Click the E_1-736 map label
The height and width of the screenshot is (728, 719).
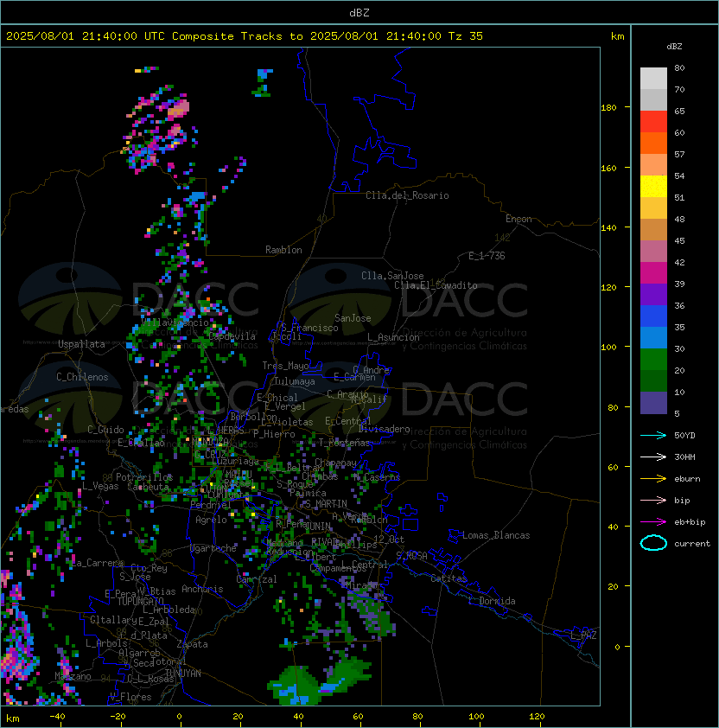coord(487,256)
